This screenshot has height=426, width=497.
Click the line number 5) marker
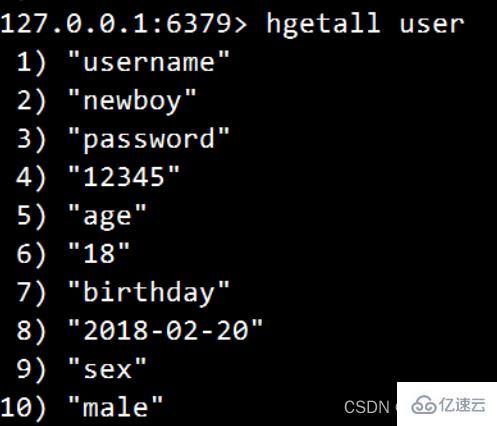(31, 217)
